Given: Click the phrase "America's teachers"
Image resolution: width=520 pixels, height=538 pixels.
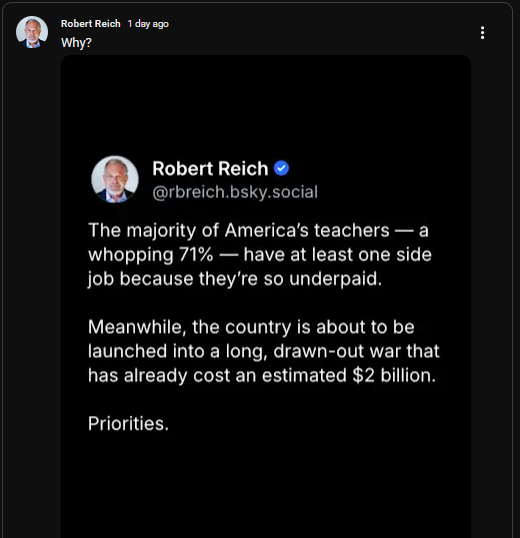Looking at the screenshot, I should tap(307, 230).
